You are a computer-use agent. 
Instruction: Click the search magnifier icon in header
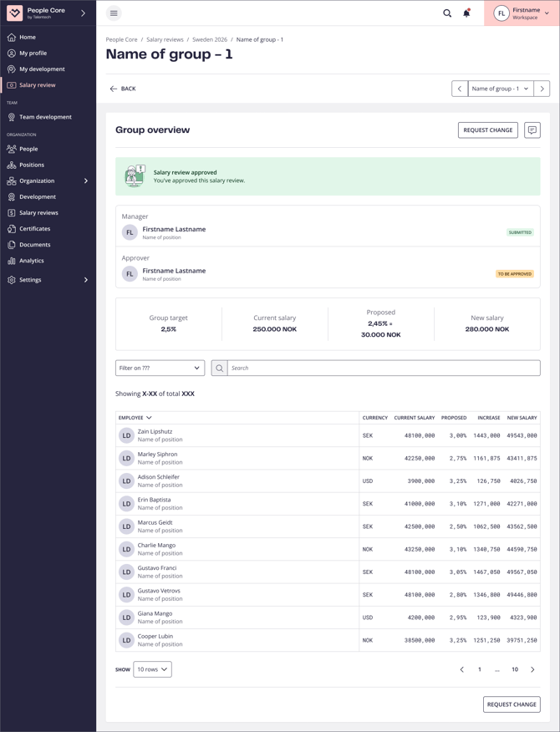pos(447,13)
